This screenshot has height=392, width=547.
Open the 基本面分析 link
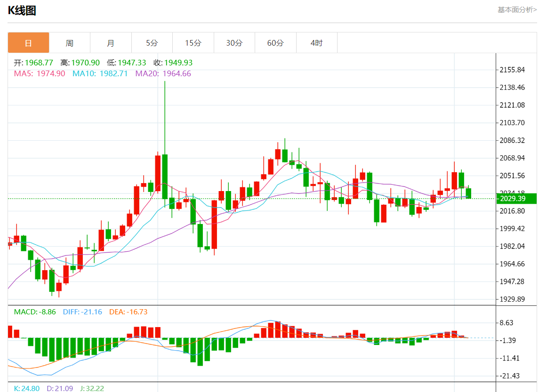pos(517,10)
